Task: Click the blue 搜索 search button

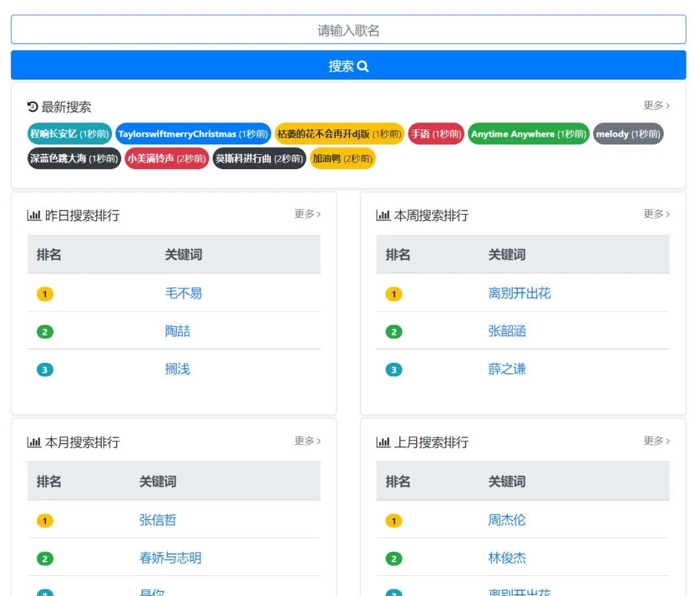Action: point(348,65)
